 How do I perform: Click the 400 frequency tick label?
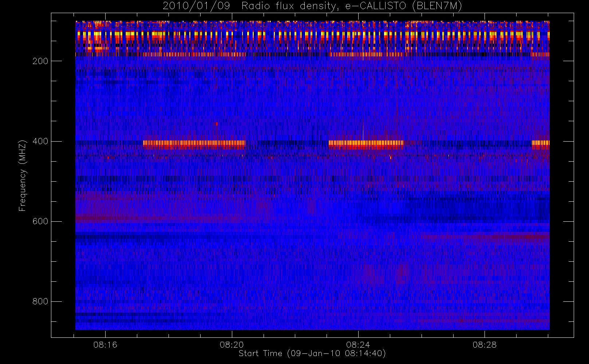(x=40, y=141)
